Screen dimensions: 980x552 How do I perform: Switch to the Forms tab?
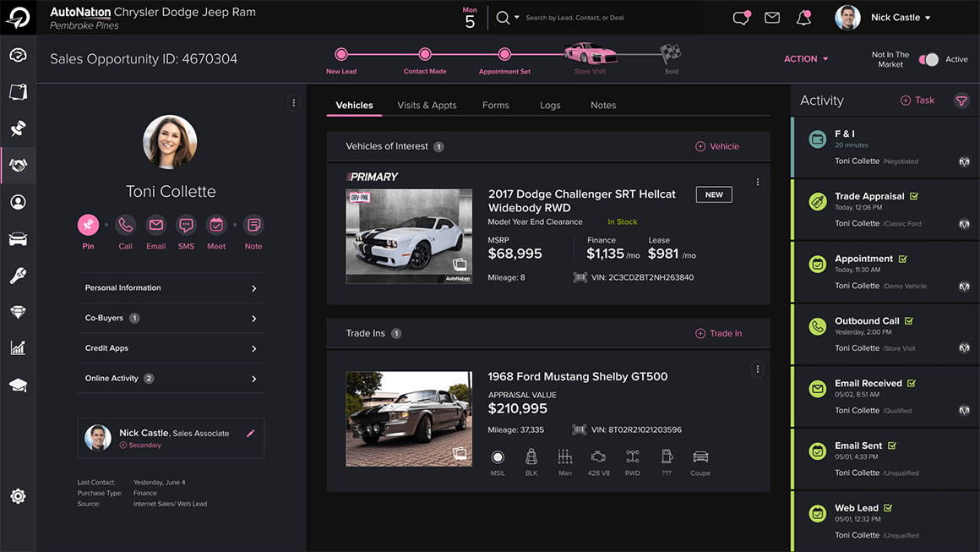(496, 105)
